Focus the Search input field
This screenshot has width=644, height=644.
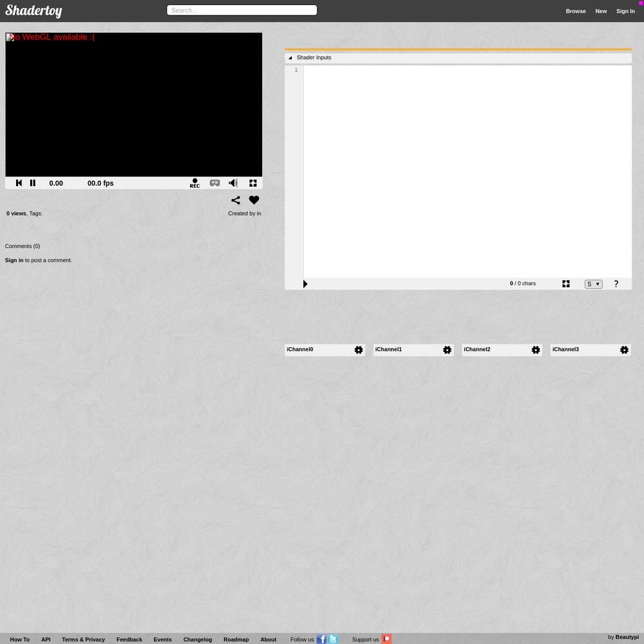click(x=241, y=10)
